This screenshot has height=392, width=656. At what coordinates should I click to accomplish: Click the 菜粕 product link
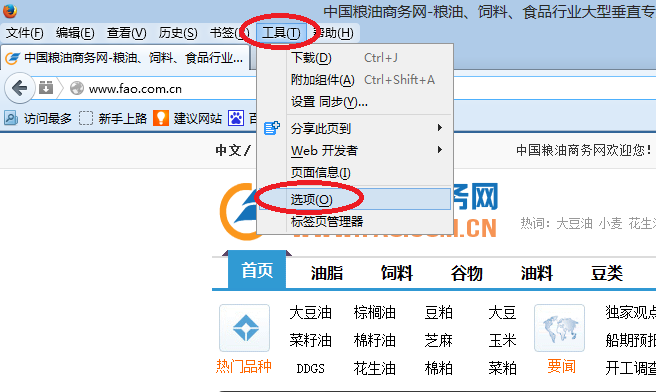click(502, 369)
